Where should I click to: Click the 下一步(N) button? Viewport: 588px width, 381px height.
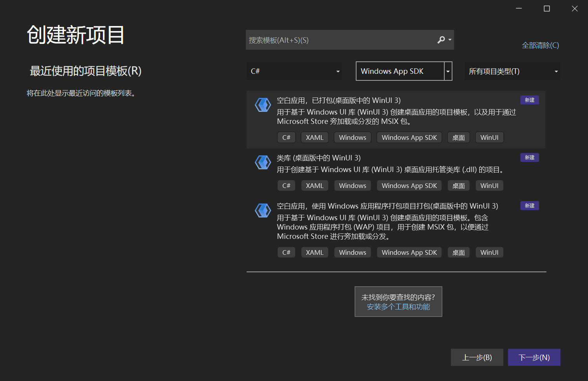pyautogui.click(x=534, y=357)
